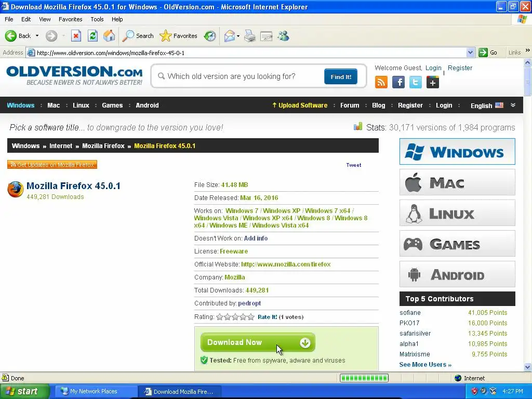Image resolution: width=532 pixels, height=399 pixels.
Task: Select the Linux platform banner
Action: tap(457, 213)
